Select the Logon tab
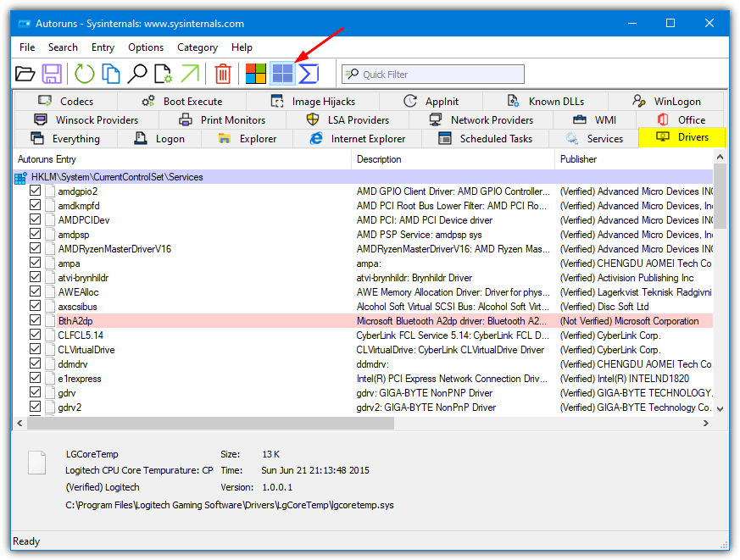Screen dimensions: 740x560 pos(159,138)
